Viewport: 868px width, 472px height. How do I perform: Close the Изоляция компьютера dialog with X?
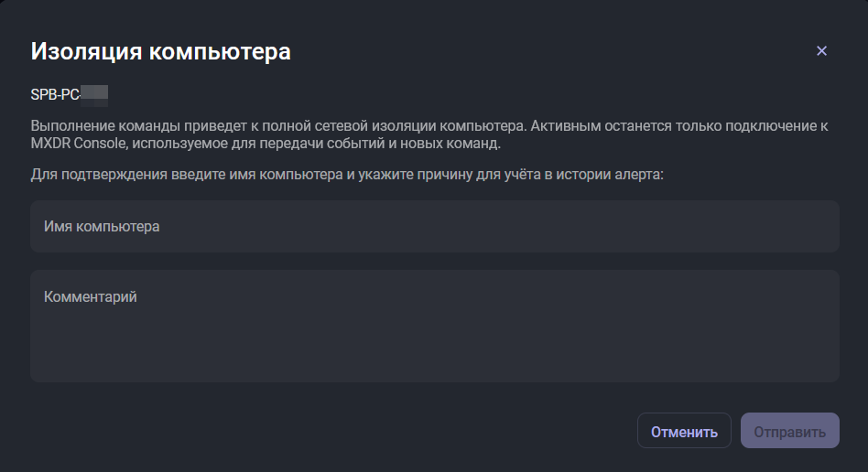click(821, 51)
